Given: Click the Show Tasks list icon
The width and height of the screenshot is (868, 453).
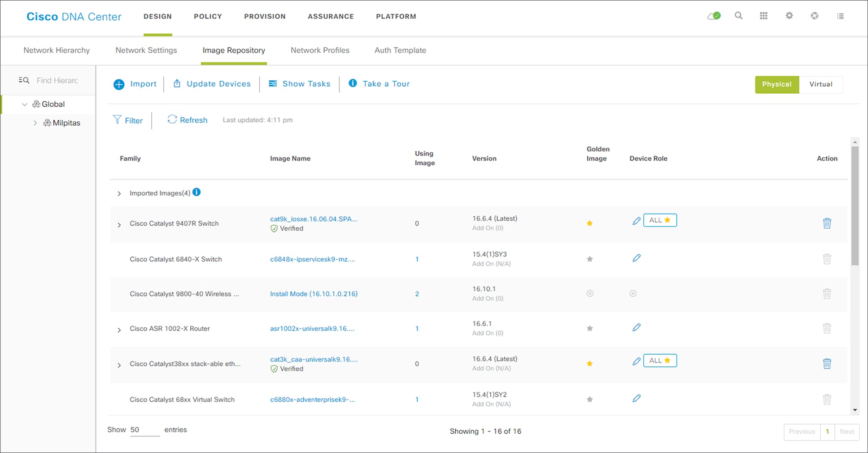Looking at the screenshot, I should pos(273,83).
